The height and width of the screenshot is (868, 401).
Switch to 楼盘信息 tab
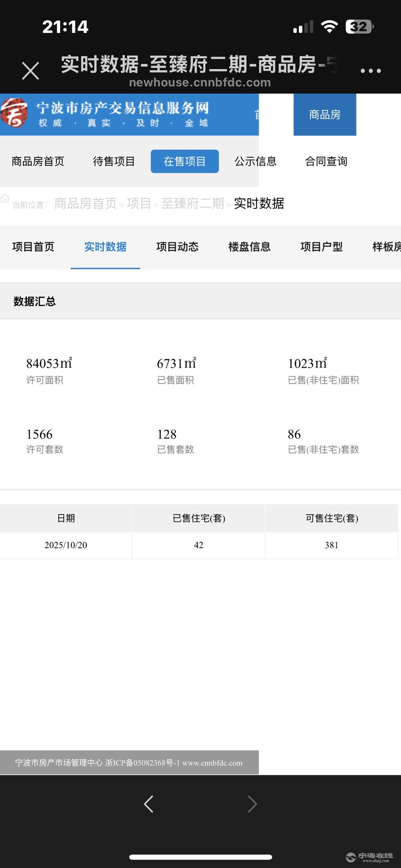click(250, 247)
